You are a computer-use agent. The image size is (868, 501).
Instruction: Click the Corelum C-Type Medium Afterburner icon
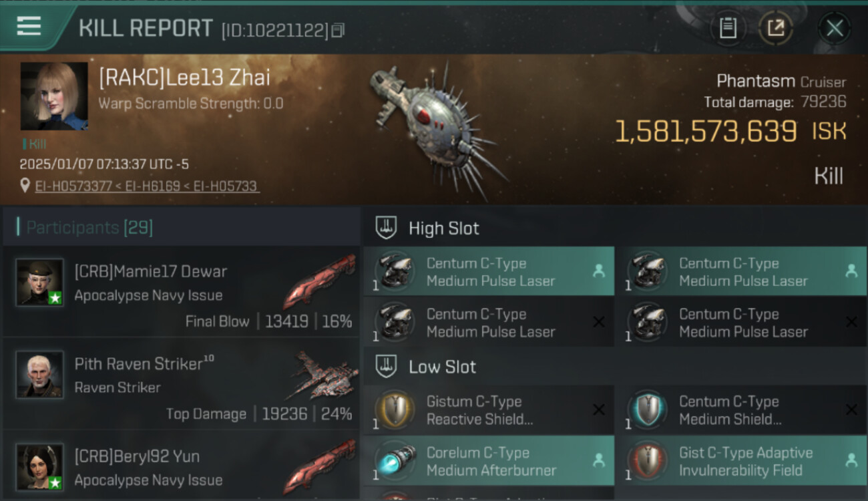coord(394,461)
